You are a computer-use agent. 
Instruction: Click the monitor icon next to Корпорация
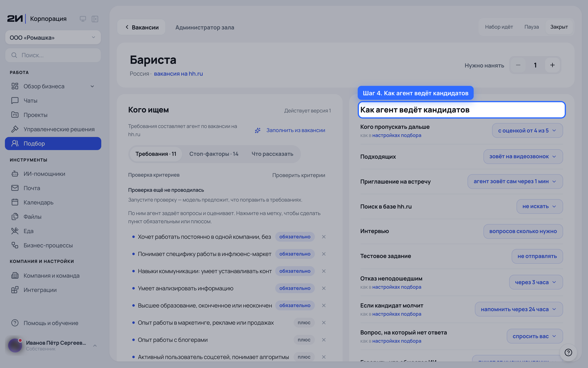pos(83,19)
